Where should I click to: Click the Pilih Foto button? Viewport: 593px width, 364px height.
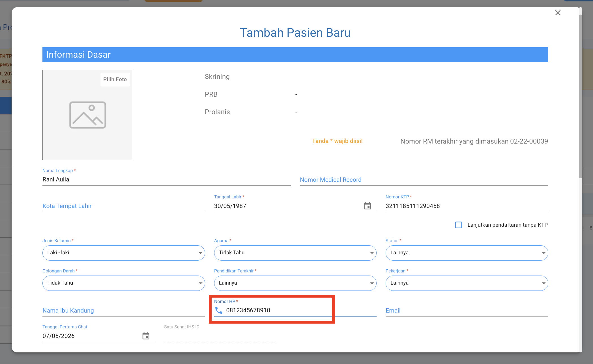click(x=115, y=79)
